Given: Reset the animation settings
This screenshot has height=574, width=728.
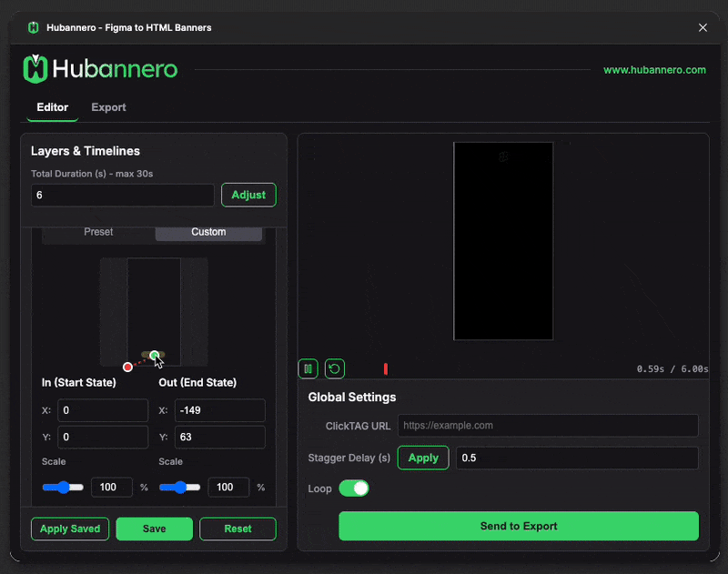Looking at the screenshot, I should tap(238, 529).
